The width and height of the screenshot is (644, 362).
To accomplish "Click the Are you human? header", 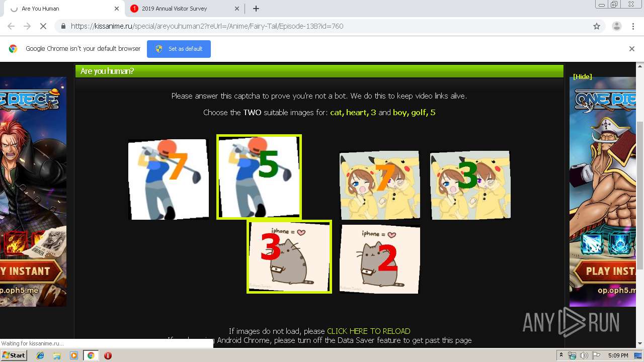I will pyautogui.click(x=319, y=71).
